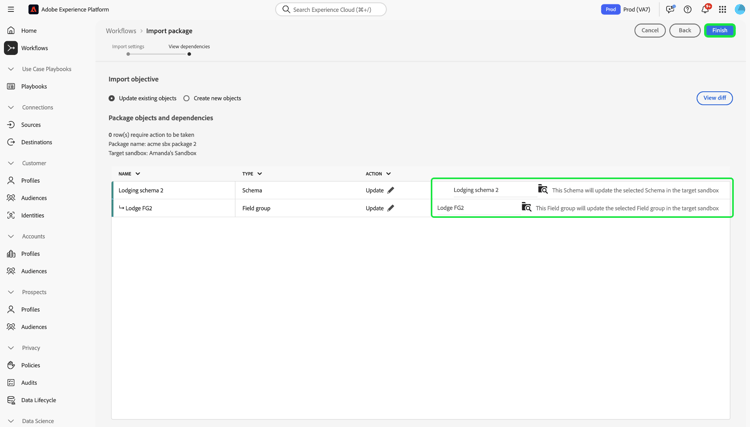
Task: Sort by the NAME column dropdown
Action: 138,174
